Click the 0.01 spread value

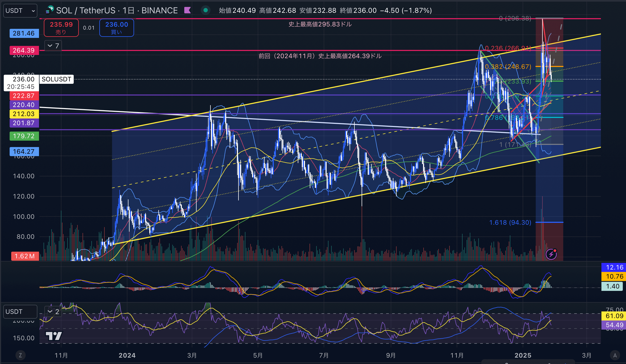[89, 28]
